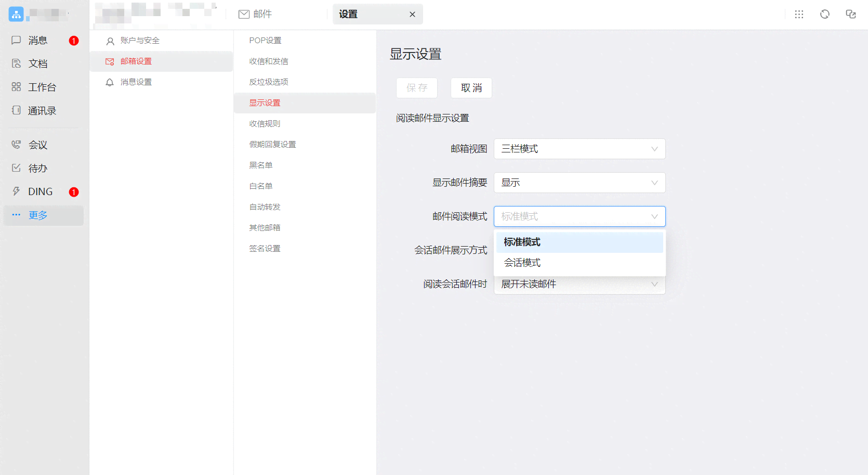Click the 消息 red notification badge

74,41
